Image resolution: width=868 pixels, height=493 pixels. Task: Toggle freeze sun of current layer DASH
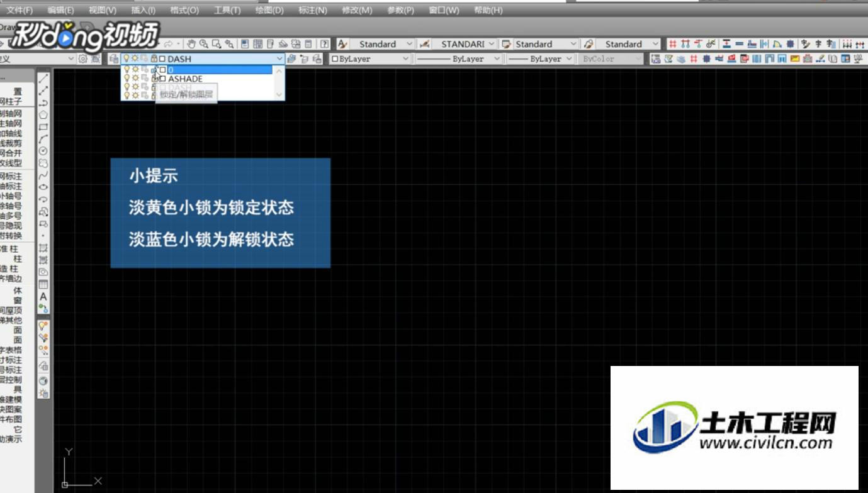tap(135, 58)
